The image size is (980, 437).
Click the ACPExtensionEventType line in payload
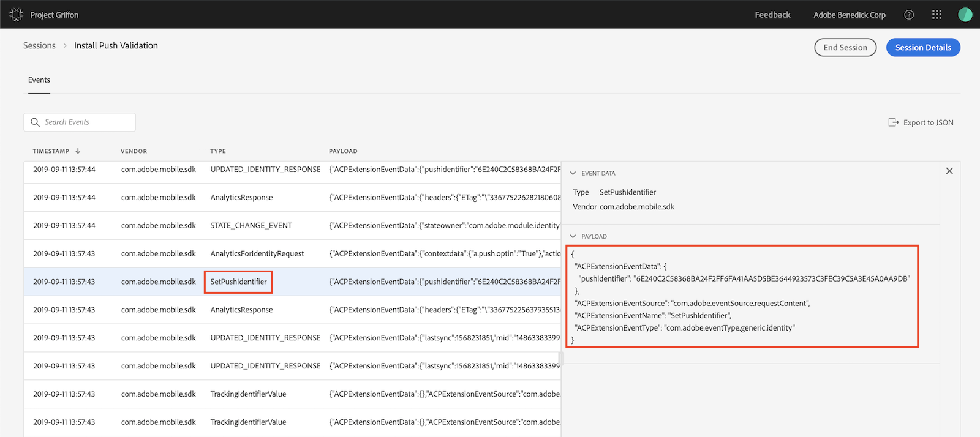pos(685,328)
